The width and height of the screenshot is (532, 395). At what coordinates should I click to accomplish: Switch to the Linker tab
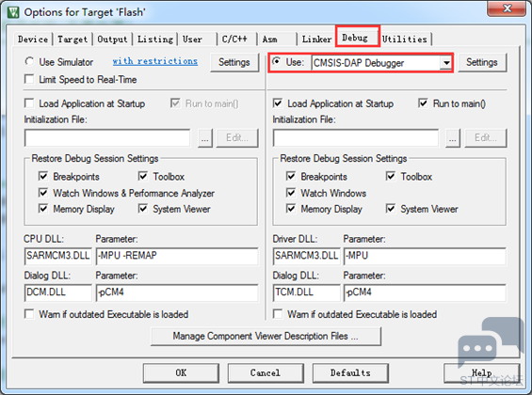(x=316, y=39)
